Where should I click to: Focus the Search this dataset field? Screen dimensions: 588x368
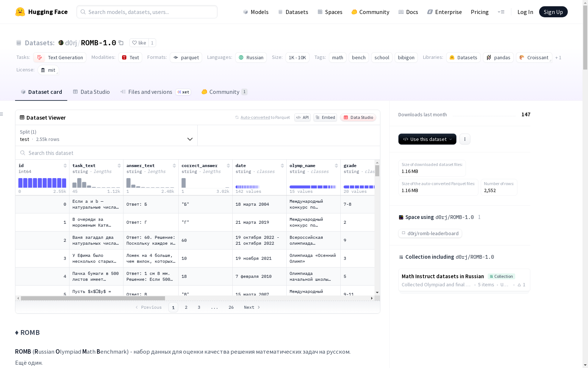coord(198,153)
